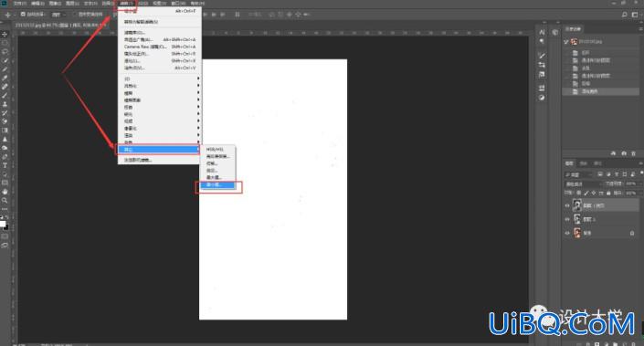The width and height of the screenshot is (644, 346).
Task: Open the Filter menu in the menu bar
Action: (x=126, y=4)
